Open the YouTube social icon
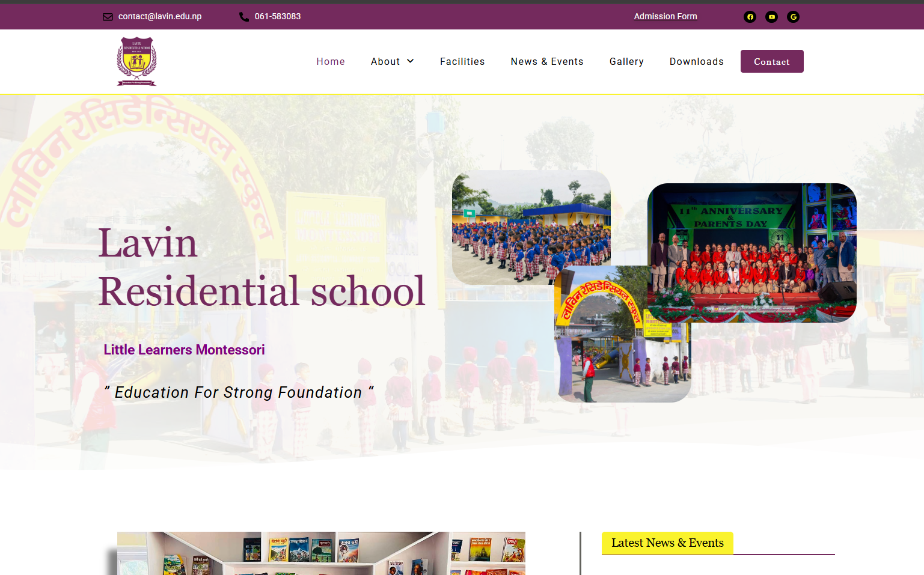 point(771,17)
